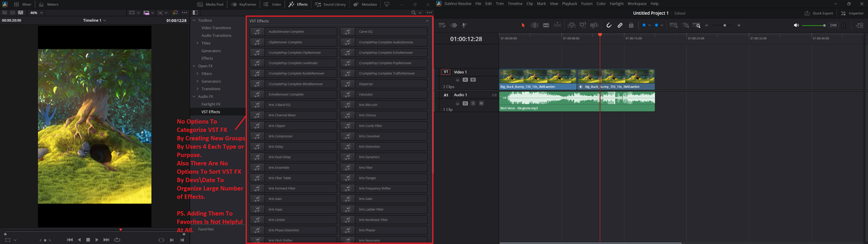Select kHs Compressor effect
This screenshot has height=244, width=868.
(x=293, y=136)
